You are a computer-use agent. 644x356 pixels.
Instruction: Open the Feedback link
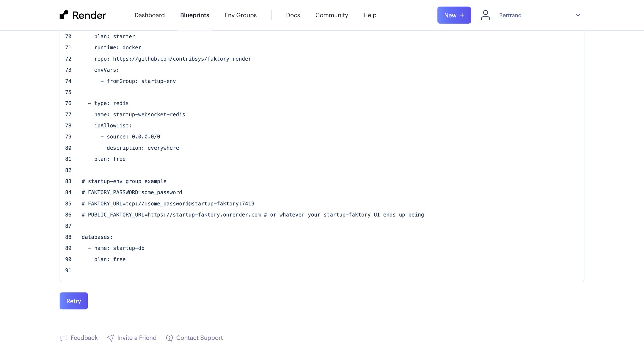(84, 338)
